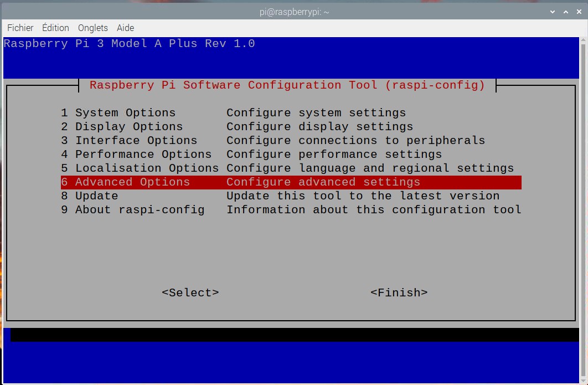588x385 pixels.
Task: Click 'Information about this configuration tool' text
Action: [374, 210]
